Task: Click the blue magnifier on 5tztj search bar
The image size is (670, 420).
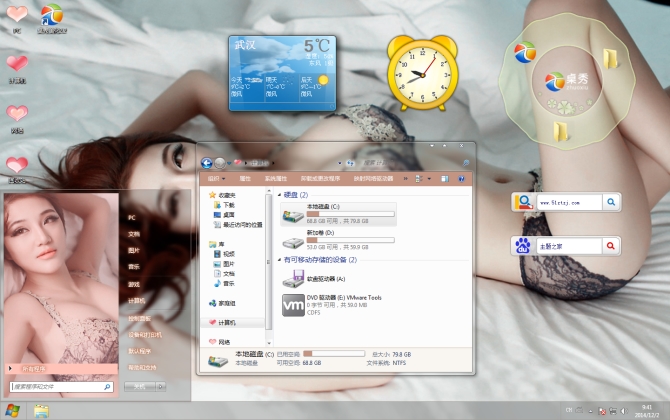Action: (x=611, y=202)
